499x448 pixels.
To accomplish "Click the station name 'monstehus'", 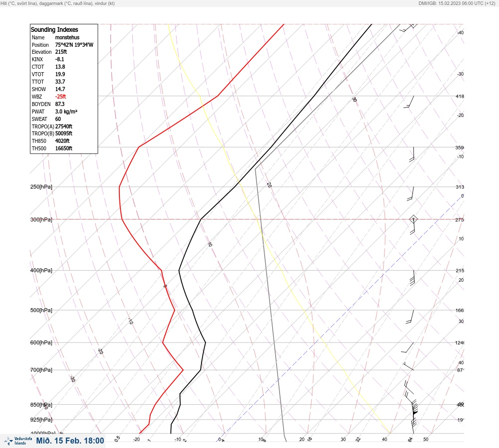I will point(67,37).
